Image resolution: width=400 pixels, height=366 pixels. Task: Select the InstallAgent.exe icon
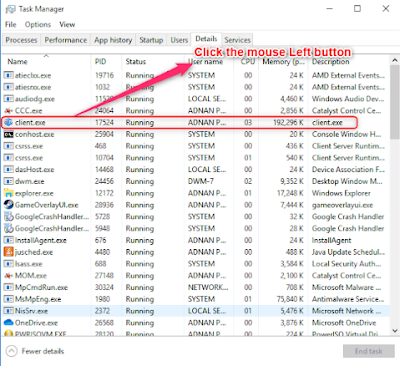[8, 240]
